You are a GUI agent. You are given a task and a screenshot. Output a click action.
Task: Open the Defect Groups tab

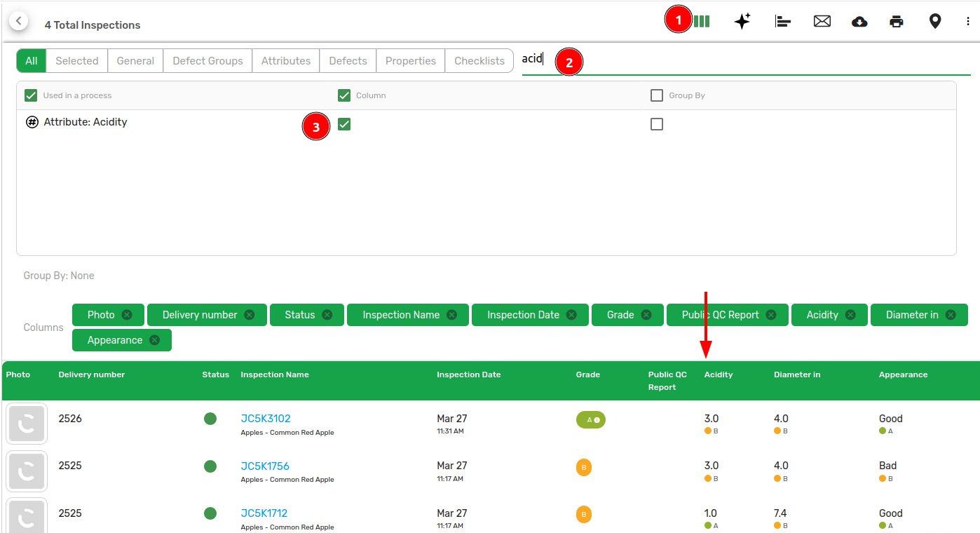pos(207,61)
